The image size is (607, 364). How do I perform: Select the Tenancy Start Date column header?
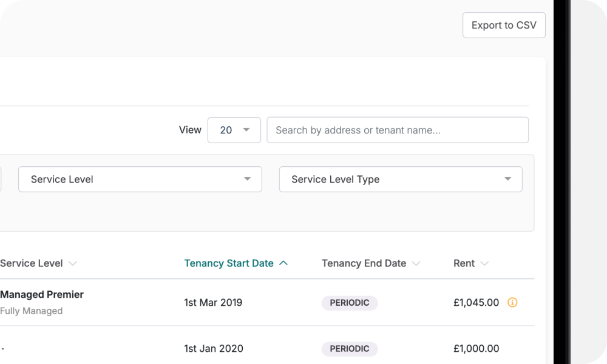[x=228, y=263]
